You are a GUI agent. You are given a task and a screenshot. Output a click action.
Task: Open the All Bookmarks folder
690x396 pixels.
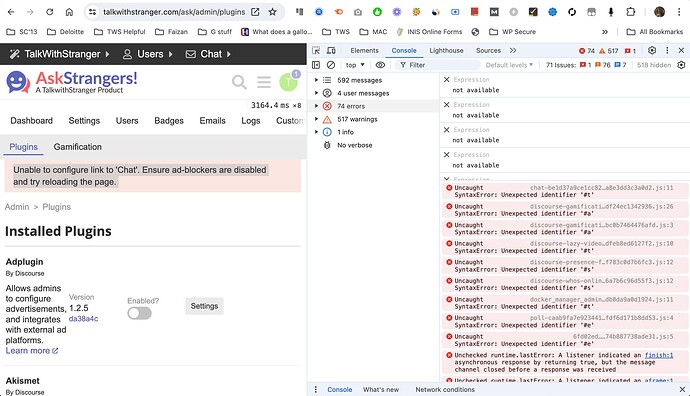654,32
